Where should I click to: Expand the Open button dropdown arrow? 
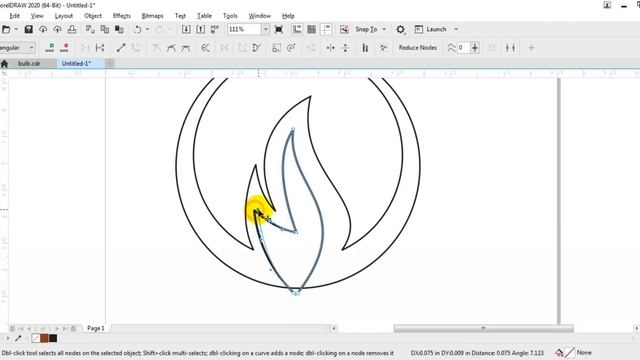(x=16, y=29)
